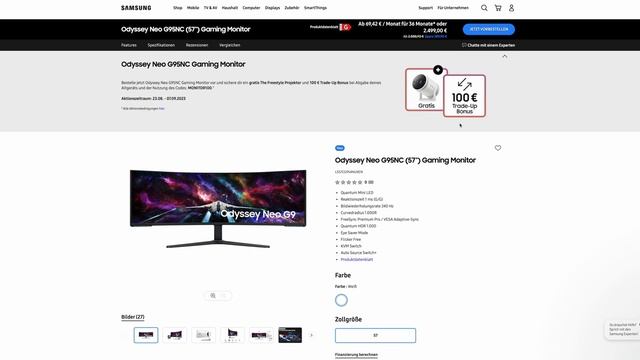Click the Finanzierung berechnen link
The image size is (640, 360).
(x=356, y=355)
